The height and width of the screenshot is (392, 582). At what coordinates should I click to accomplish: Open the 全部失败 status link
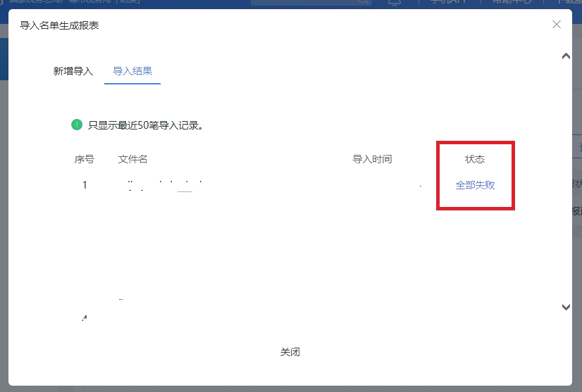click(x=475, y=184)
